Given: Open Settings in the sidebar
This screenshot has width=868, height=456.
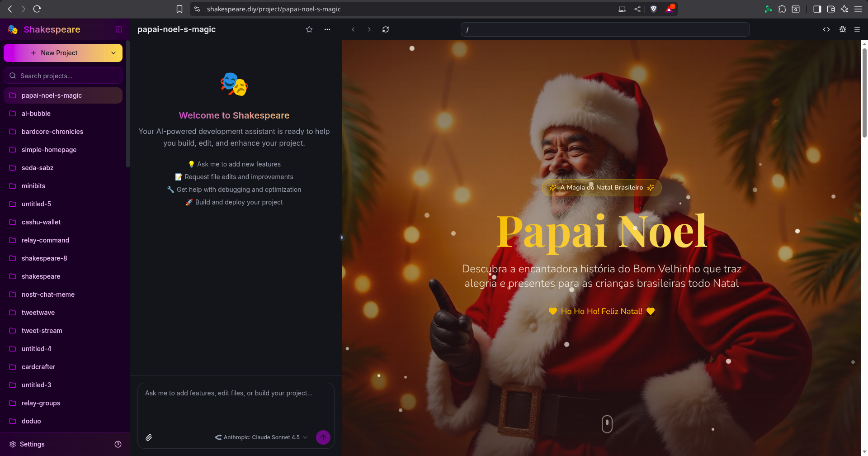Looking at the screenshot, I should pyautogui.click(x=32, y=444).
